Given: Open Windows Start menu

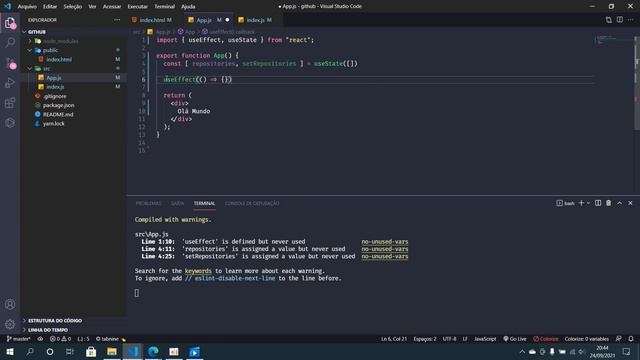Looking at the screenshot, I should [10, 352].
